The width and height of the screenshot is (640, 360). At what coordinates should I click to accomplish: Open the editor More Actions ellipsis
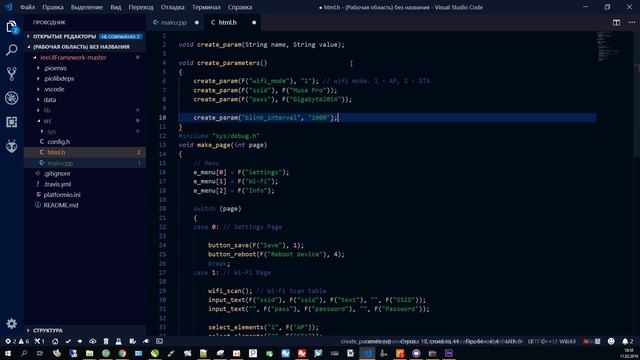click(x=631, y=22)
